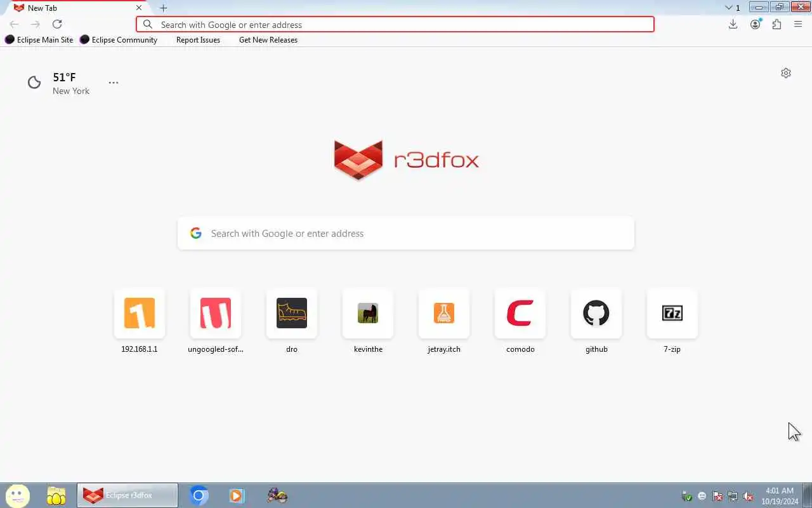Open Eclipse Community bookmark
The height and width of the screenshot is (508, 812).
(119, 39)
